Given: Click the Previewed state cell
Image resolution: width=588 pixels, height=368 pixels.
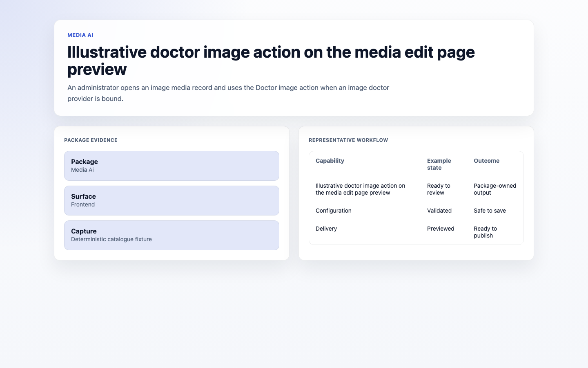Looking at the screenshot, I should click(x=444, y=232).
